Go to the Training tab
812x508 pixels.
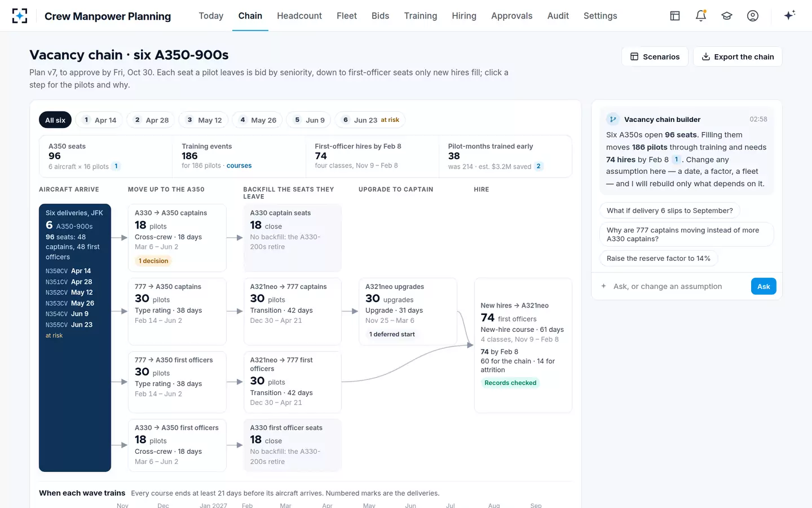pyautogui.click(x=421, y=16)
